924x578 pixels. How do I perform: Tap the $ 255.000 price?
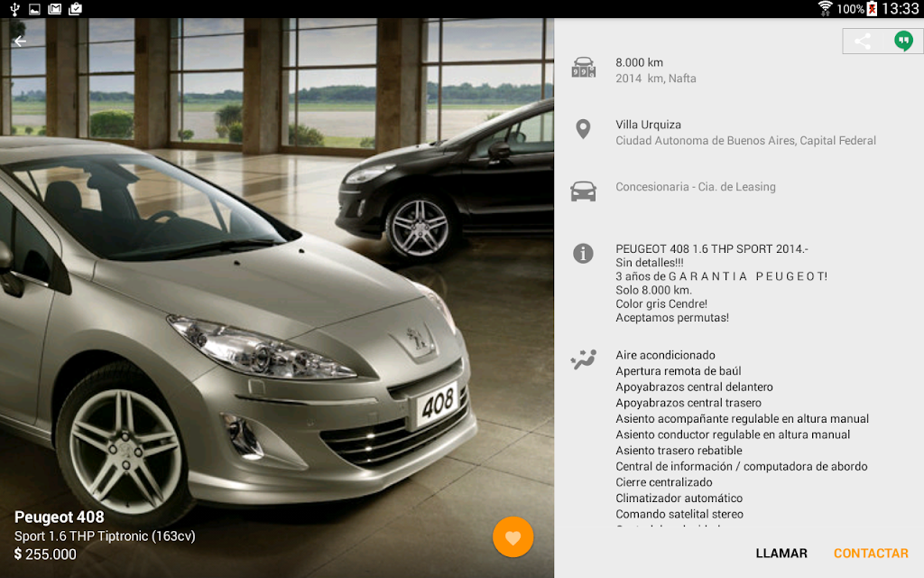[45, 555]
